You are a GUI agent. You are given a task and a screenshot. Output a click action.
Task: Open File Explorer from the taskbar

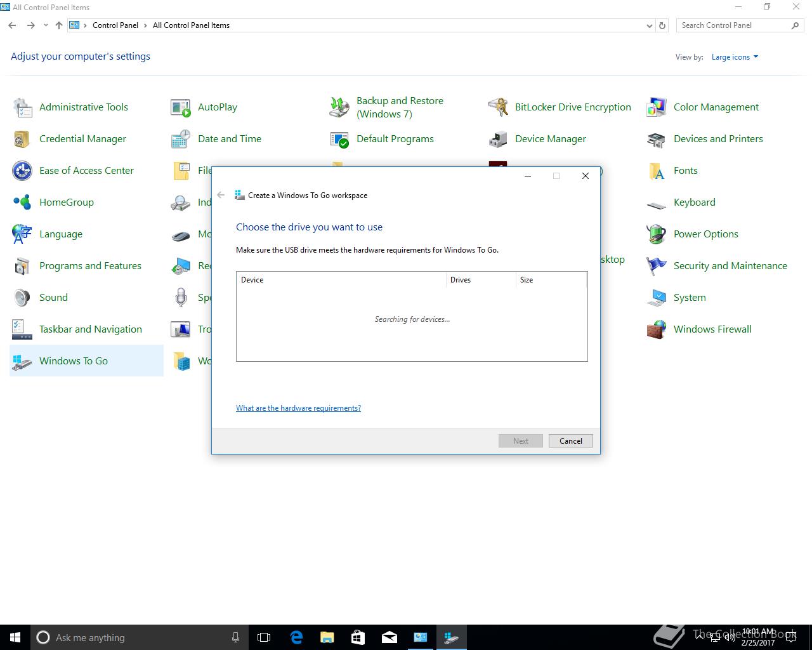(327, 637)
